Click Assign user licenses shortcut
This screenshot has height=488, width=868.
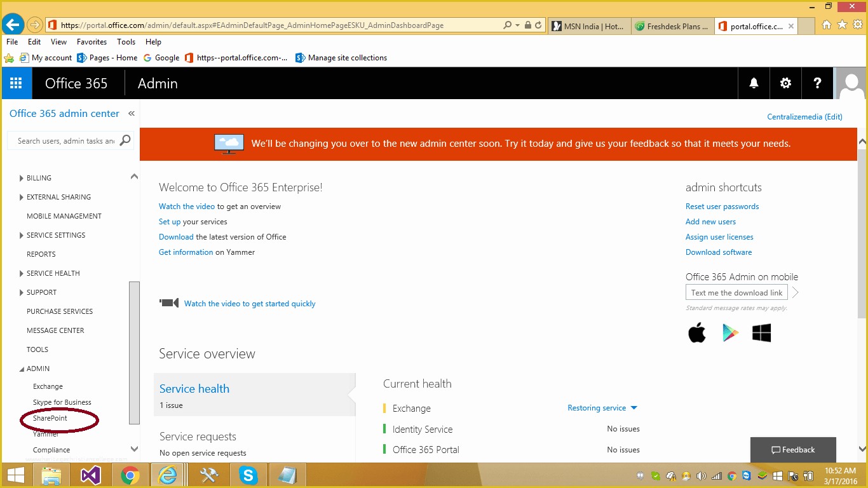pos(719,237)
